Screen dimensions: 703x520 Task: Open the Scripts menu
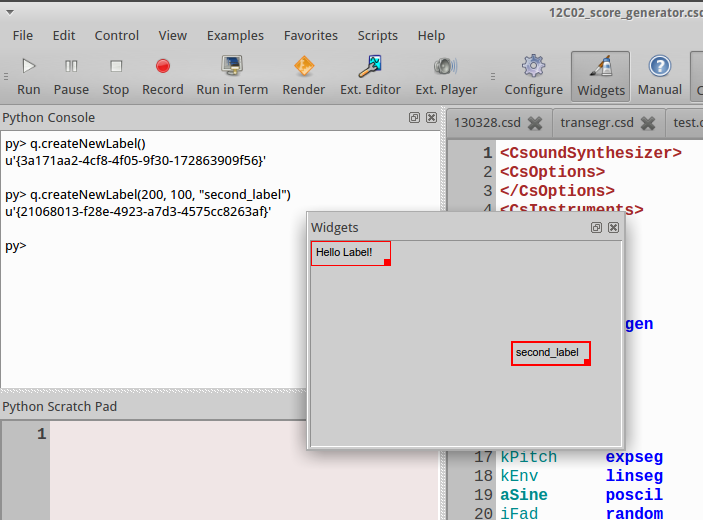click(x=378, y=35)
